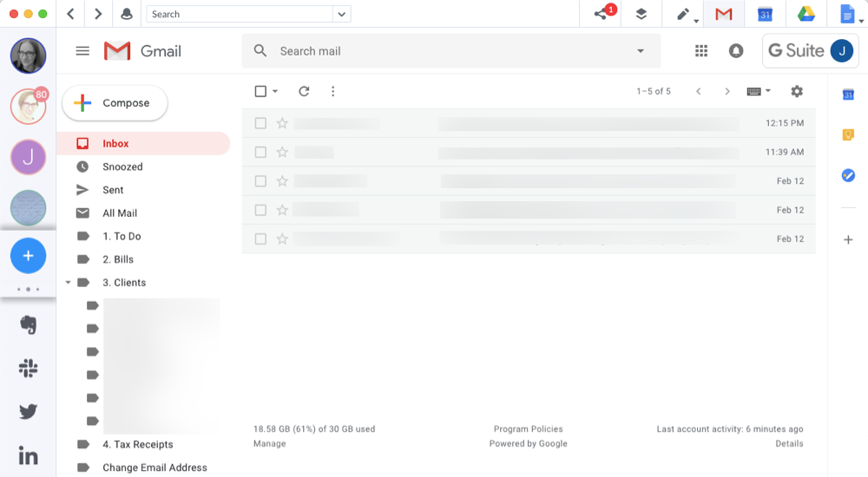This screenshot has width=868, height=477.
Task: Open the More vertical dots menu
Action: pos(332,91)
